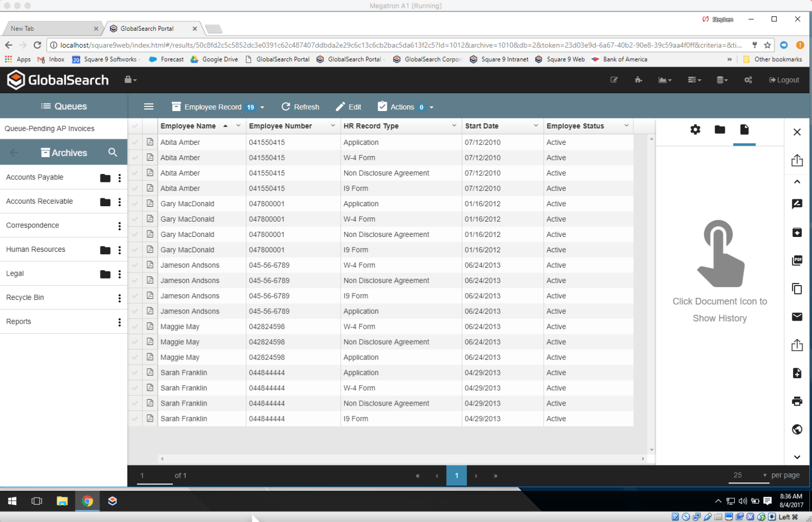Viewport: 812px width, 522px height.
Task: Check the Jameson Andsons W-4 Form row checkbox
Action: click(x=135, y=265)
